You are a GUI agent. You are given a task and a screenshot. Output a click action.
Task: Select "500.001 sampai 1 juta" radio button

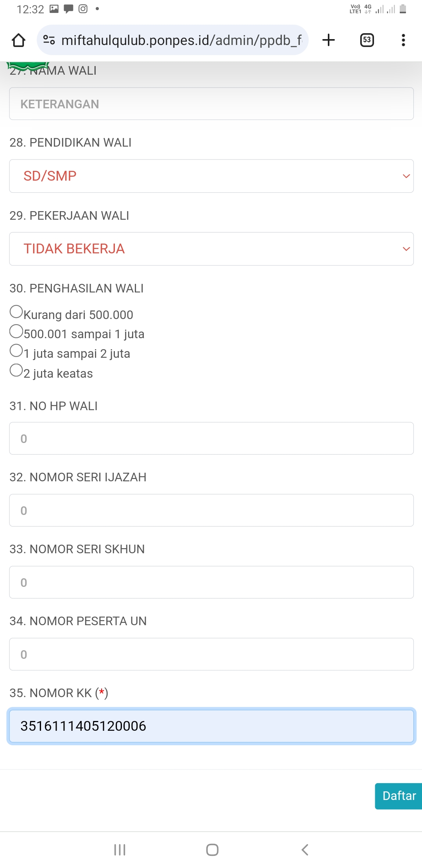pyautogui.click(x=16, y=332)
